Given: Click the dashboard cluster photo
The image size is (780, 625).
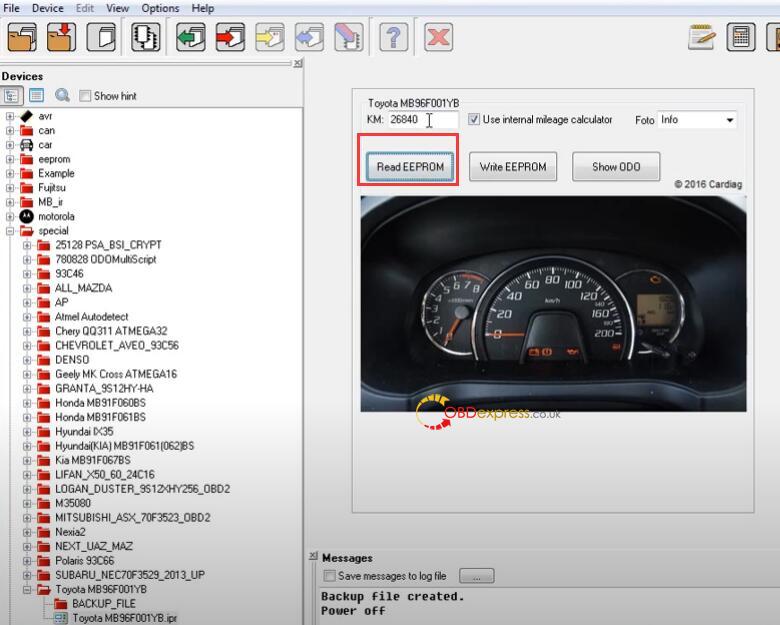Looking at the screenshot, I should (x=553, y=304).
